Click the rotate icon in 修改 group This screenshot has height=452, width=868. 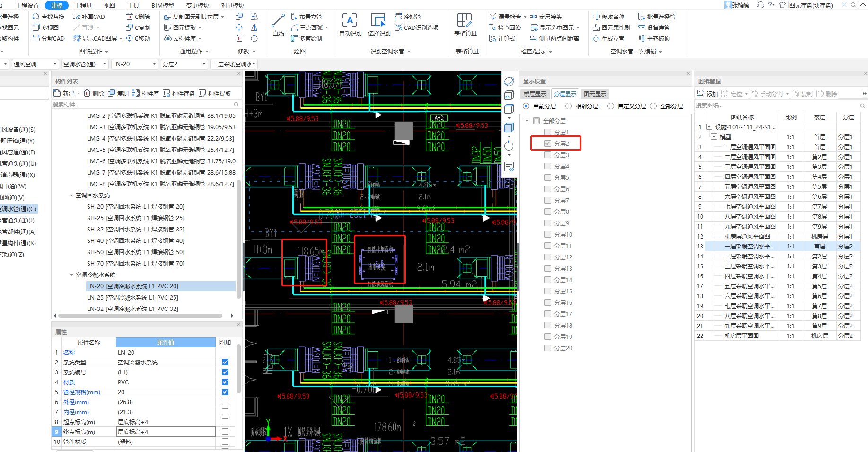[x=254, y=38]
